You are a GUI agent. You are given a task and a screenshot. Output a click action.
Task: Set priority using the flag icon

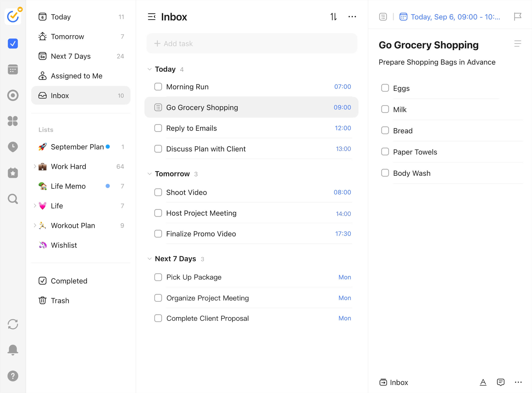coord(517,17)
